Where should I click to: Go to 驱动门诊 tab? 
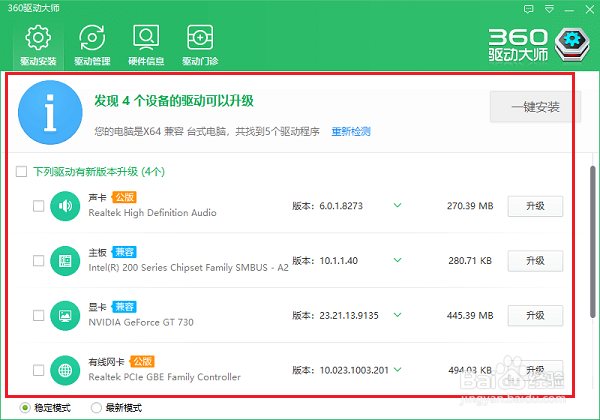200,46
